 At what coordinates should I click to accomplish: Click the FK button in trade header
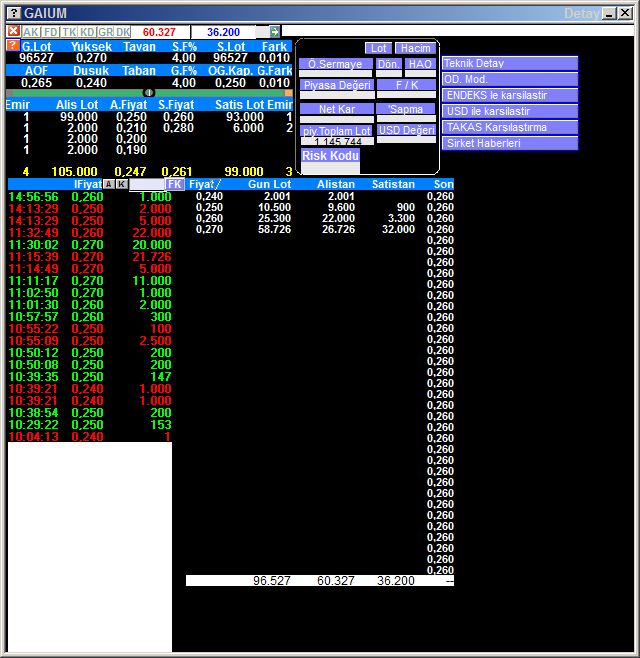point(175,184)
